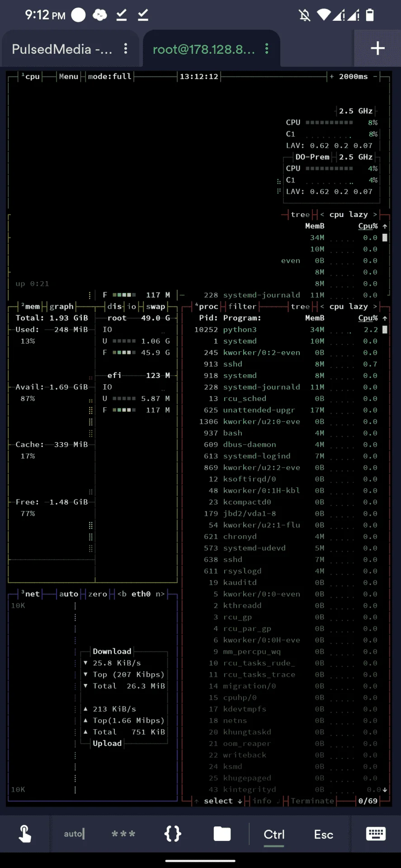Select the bash process row
Screen dimensions: 401x868
pos(286,433)
